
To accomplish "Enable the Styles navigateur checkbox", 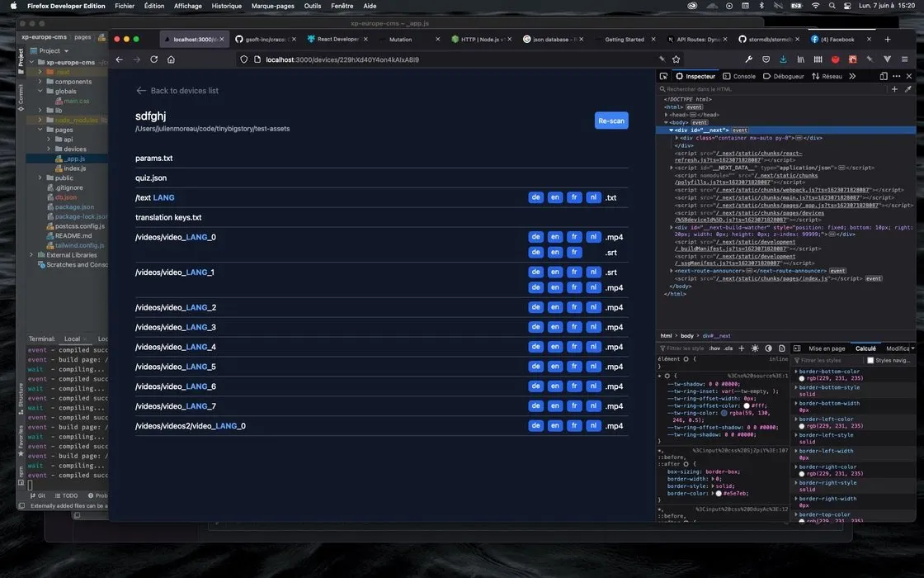I will (x=870, y=360).
